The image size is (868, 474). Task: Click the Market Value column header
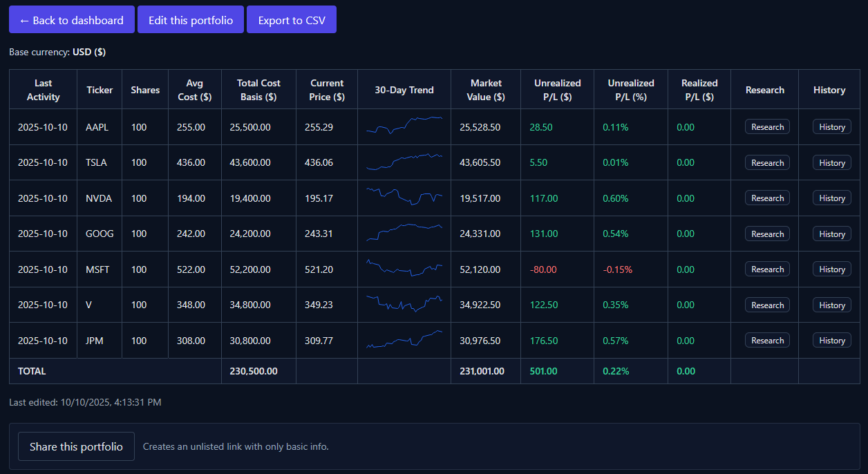click(x=486, y=89)
